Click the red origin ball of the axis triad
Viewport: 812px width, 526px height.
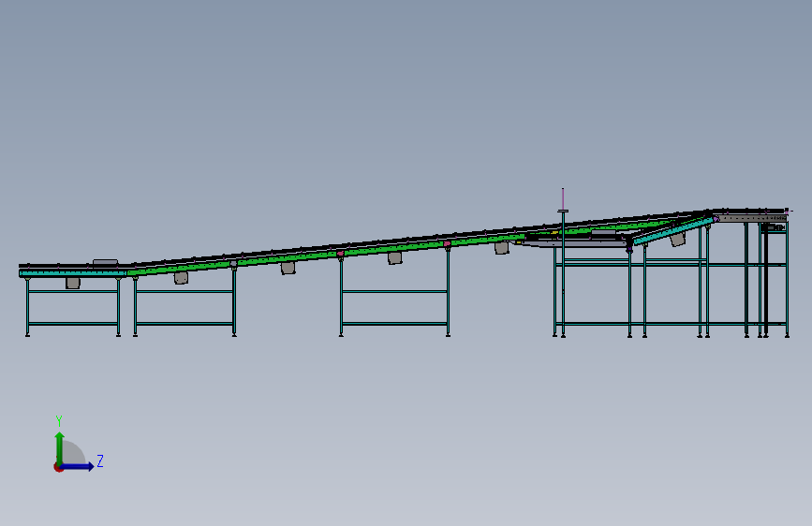pos(58,467)
